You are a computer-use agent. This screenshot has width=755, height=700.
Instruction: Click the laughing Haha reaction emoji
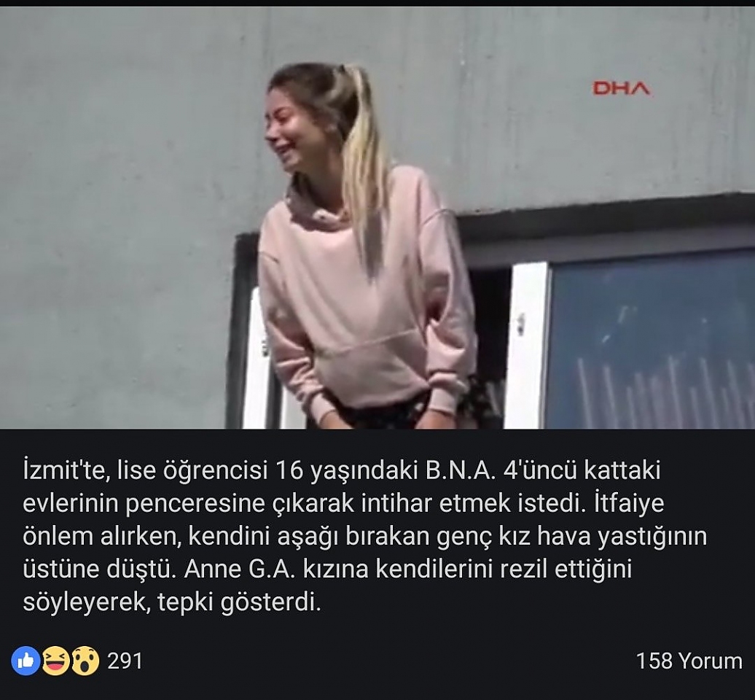tap(55, 661)
